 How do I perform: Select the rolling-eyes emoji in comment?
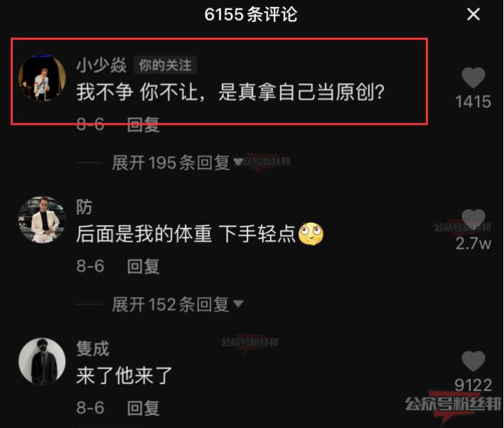coord(310,234)
